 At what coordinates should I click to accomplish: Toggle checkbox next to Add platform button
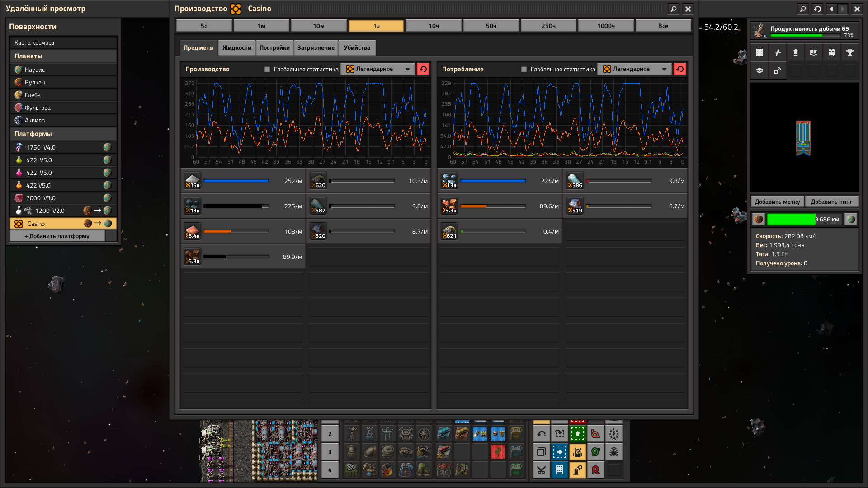tap(111, 236)
